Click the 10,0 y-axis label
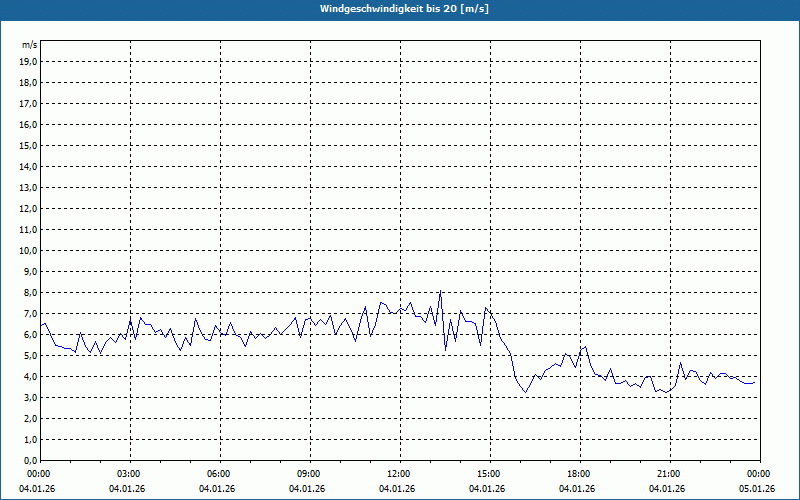The height and width of the screenshot is (500, 800). point(29,250)
